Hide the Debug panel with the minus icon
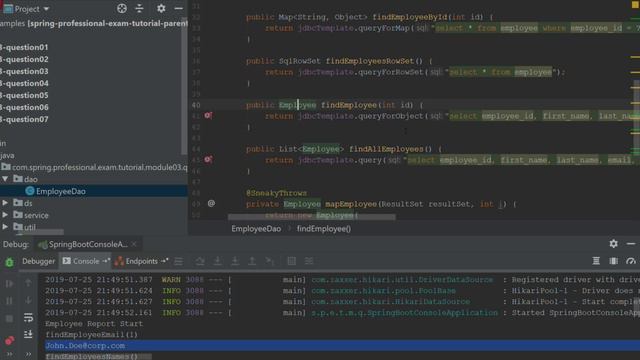This screenshot has width=640, height=360. point(631,244)
